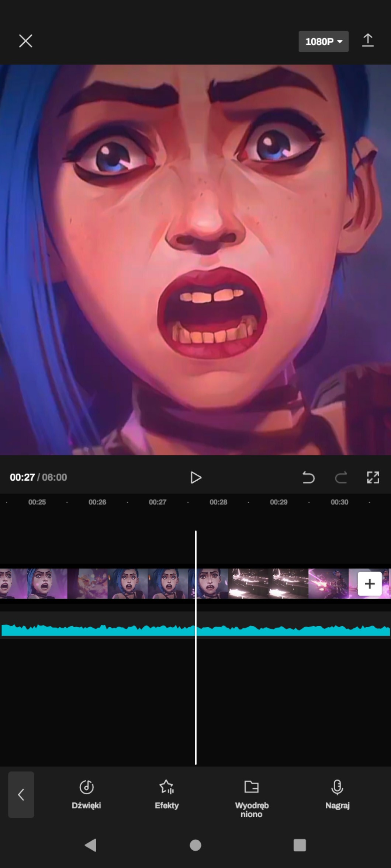Add a new clip with plus button
This screenshot has height=868, width=391.
pos(369,583)
